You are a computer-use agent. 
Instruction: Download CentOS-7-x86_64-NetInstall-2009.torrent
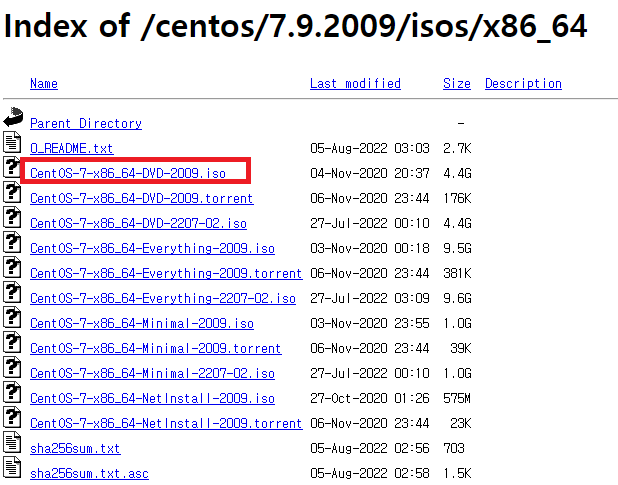pyautogui.click(x=166, y=424)
